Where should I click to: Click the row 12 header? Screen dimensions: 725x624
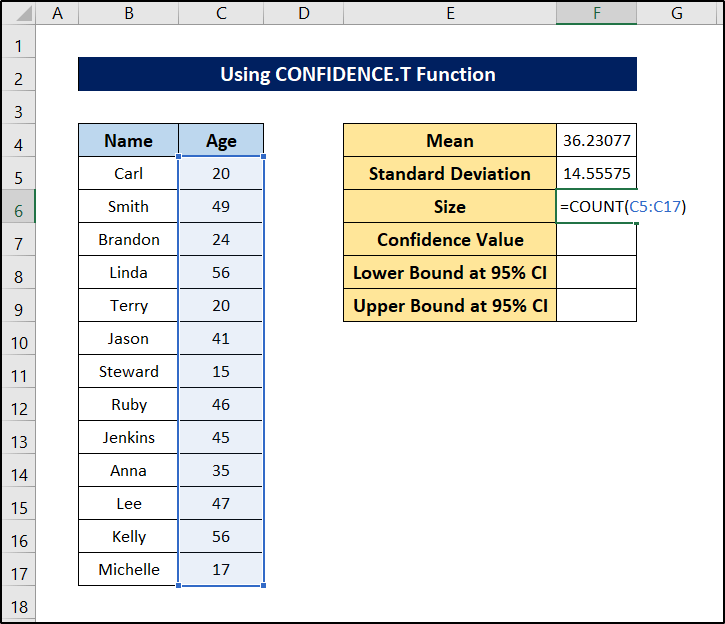click(x=18, y=405)
